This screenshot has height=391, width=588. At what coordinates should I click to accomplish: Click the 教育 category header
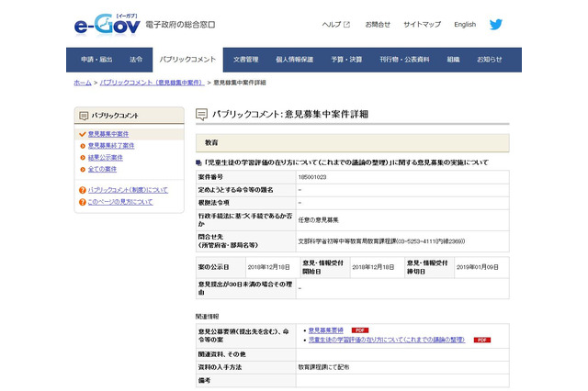tap(353, 143)
